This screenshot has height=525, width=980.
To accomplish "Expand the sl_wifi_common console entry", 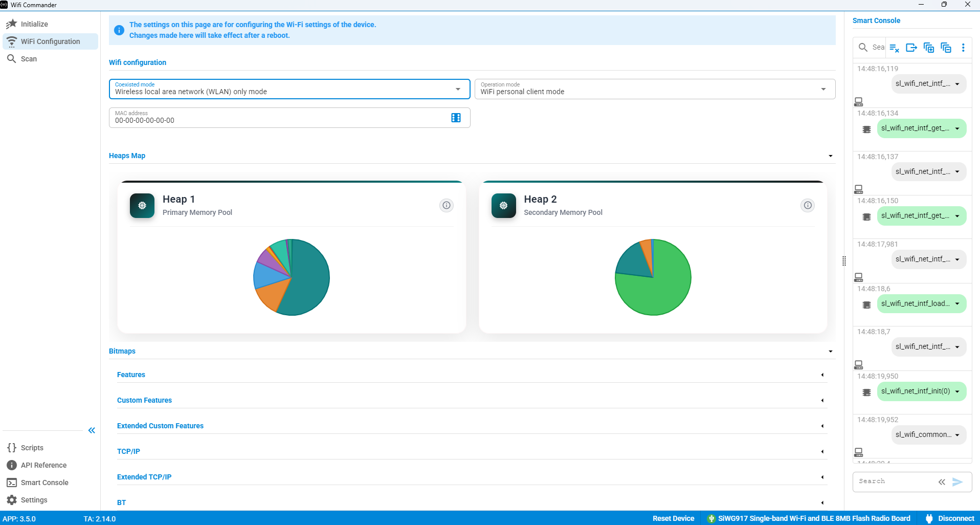I will point(957,435).
